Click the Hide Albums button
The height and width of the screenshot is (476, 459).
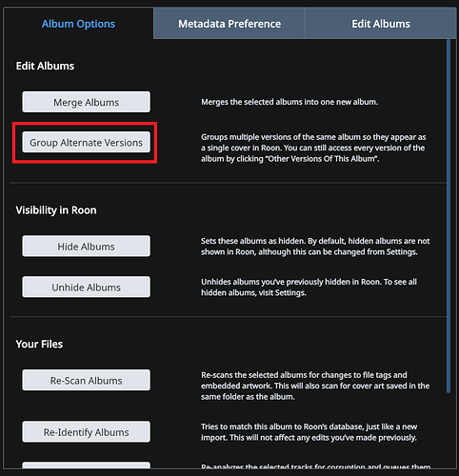click(86, 247)
